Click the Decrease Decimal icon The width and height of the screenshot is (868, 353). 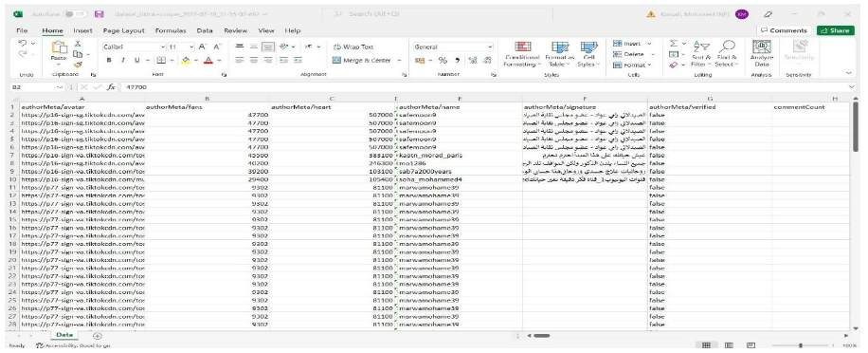point(486,61)
